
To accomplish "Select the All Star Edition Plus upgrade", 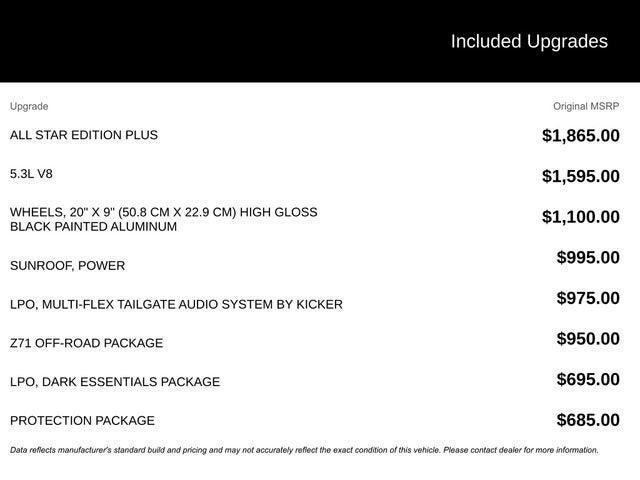I will (84, 135).
